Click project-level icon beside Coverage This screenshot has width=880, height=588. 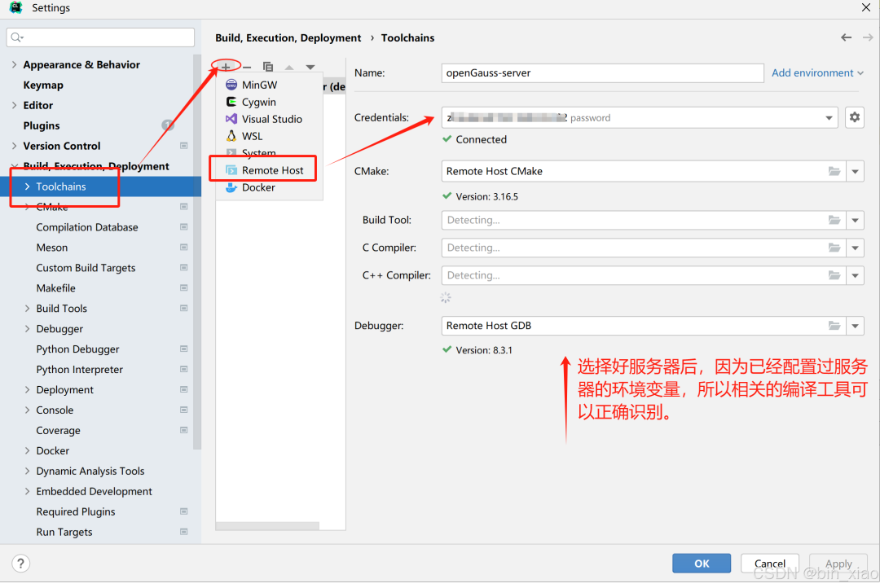click(x=183, y=430)
